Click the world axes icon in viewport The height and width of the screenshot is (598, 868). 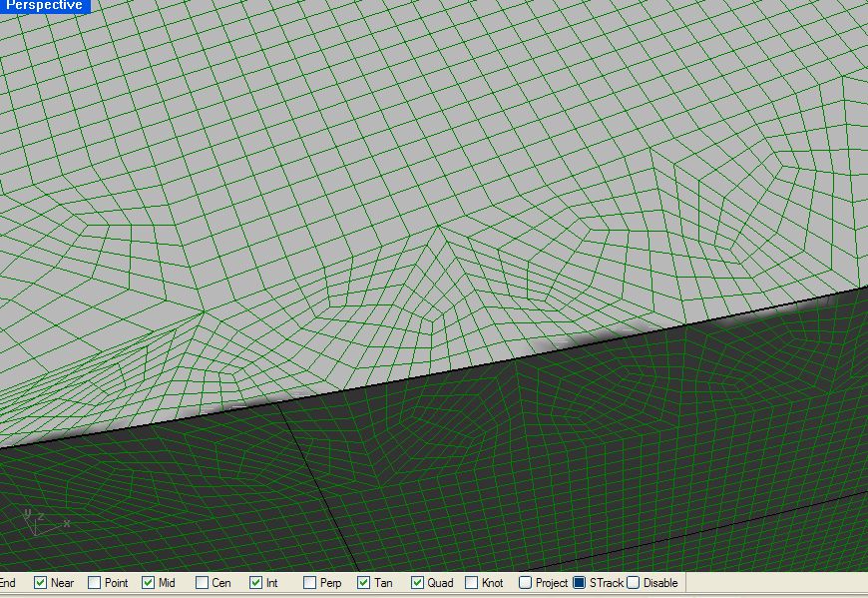pos(47,522)
